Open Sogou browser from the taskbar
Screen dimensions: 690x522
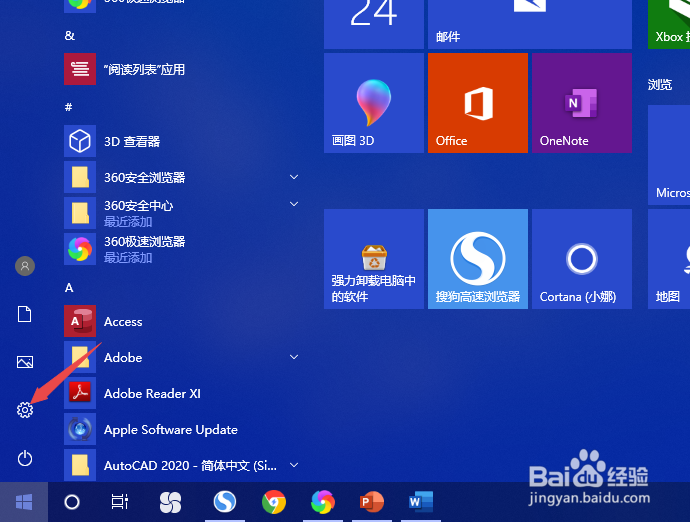[225, 502]
